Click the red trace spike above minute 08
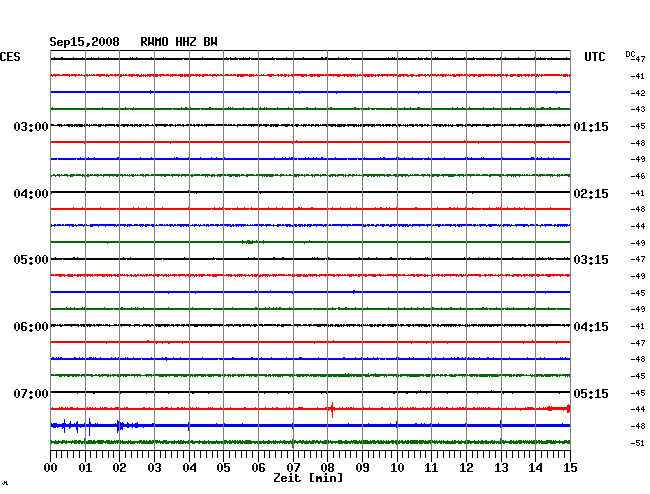Image resolution: width=650 pixels, height=494 pixels. pos(332,409)
